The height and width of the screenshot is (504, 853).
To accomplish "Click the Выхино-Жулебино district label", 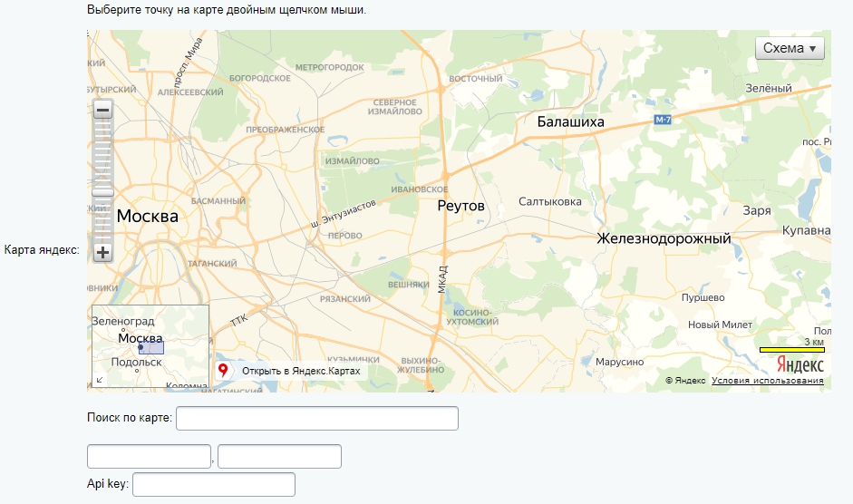I will point(421,365).
